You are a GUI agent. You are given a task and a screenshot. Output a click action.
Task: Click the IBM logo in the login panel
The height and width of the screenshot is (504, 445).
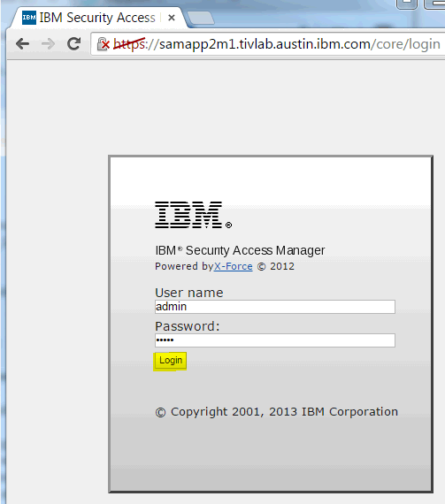(x=193, y=215)
